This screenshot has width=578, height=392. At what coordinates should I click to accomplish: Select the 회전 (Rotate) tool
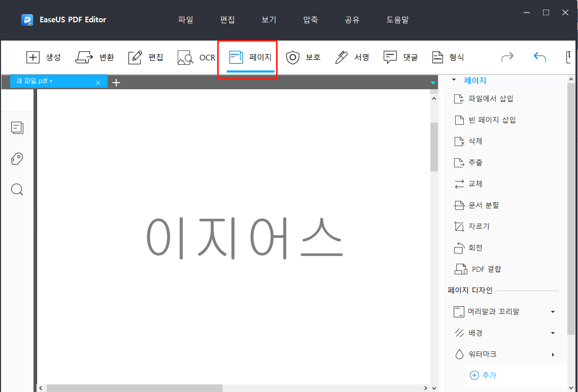tap(475, 247)
